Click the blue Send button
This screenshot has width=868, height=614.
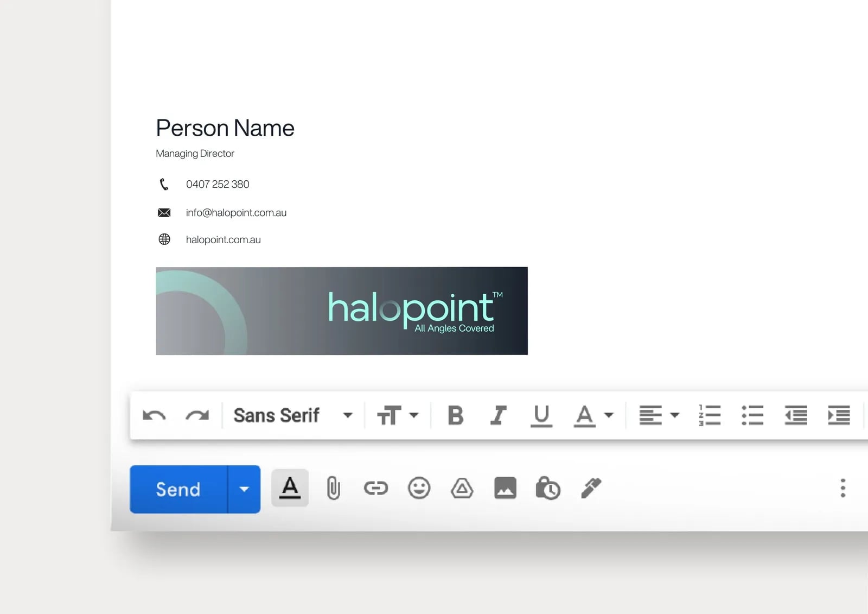(178, 489)
